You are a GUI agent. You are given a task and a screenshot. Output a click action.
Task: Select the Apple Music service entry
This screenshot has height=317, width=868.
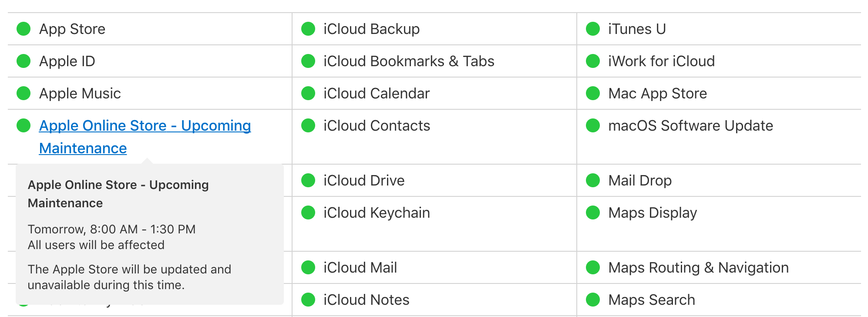(80, 94)
